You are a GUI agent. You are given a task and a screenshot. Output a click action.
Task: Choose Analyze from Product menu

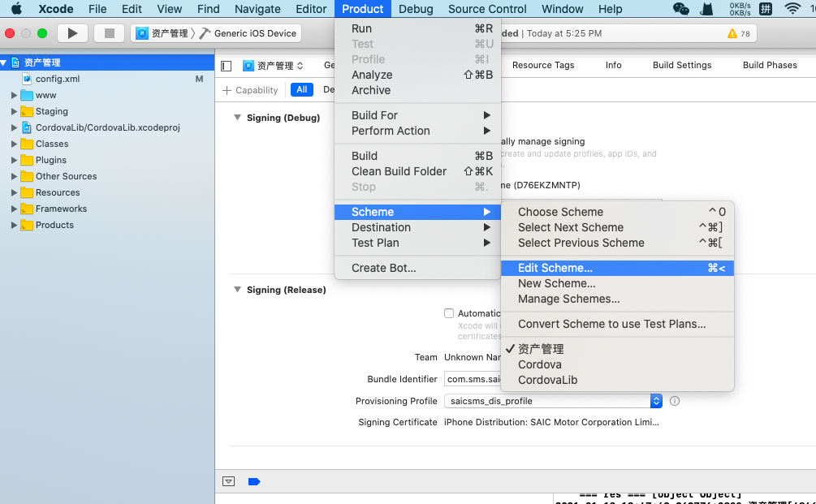click(x=417, y=75)
